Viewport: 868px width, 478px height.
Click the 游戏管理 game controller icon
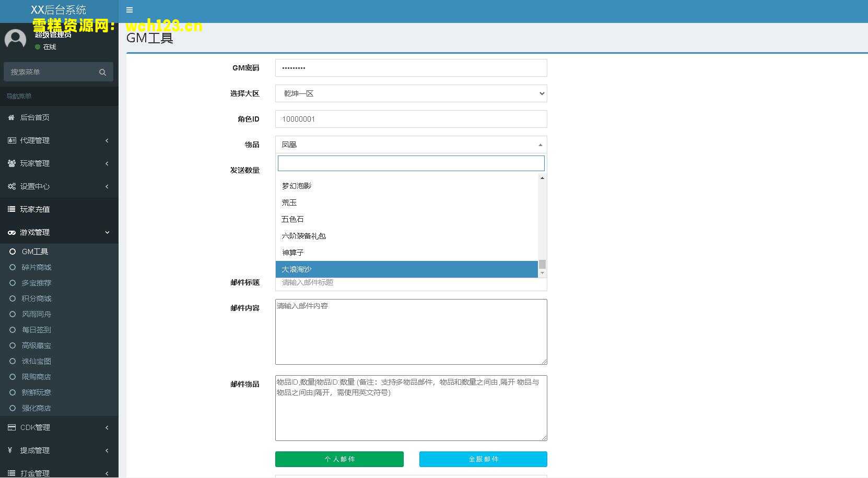pyautogui.click(x=11, y=232)
